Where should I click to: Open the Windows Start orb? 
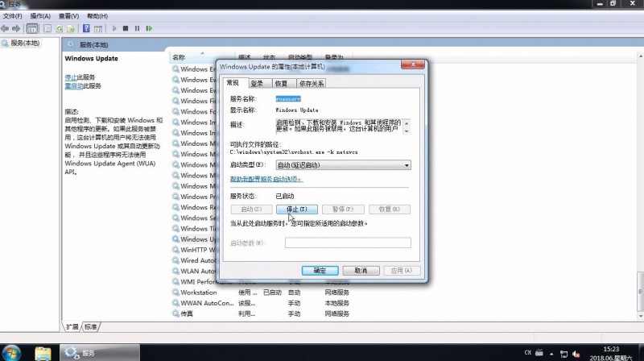click(x=11, y=353)
